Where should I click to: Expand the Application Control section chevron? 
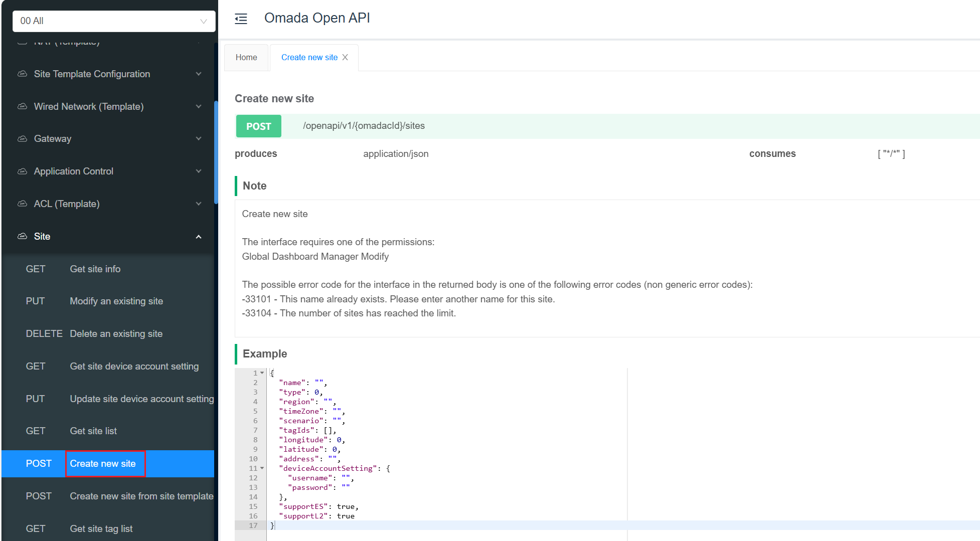pyautogui.click(x=199, y=171)
